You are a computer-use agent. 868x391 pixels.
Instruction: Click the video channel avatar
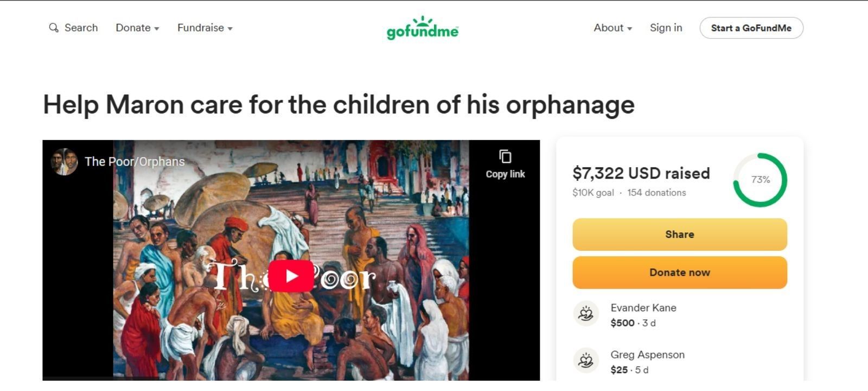tap(64, 162)
